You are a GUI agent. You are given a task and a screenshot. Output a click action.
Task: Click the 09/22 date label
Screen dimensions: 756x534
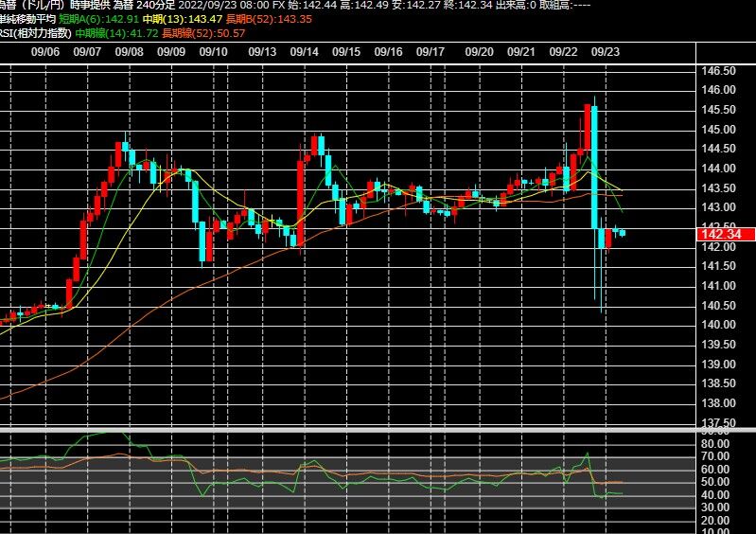pyautogui.click(x=563, y=52)
